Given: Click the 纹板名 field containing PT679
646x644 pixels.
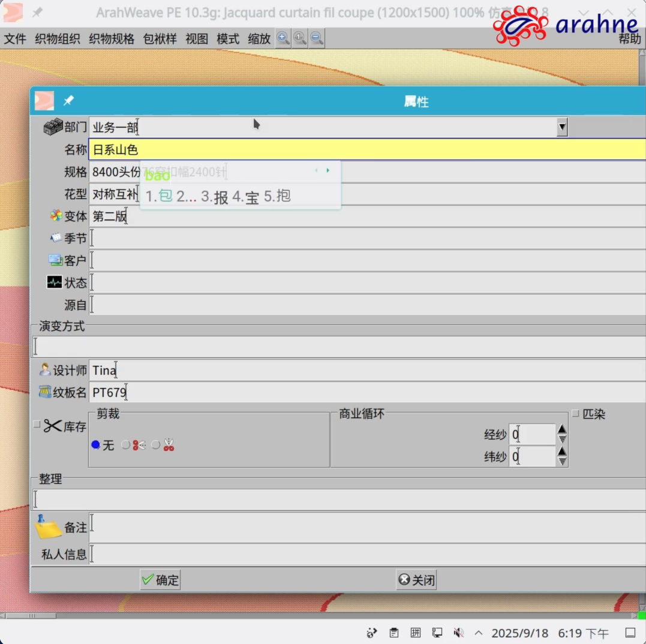Looking at the screenshot, I should [367, 392].
